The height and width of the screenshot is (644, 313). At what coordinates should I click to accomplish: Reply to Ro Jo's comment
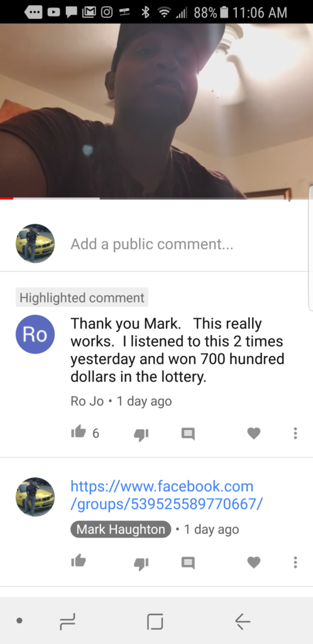click(x=188, y=434)
